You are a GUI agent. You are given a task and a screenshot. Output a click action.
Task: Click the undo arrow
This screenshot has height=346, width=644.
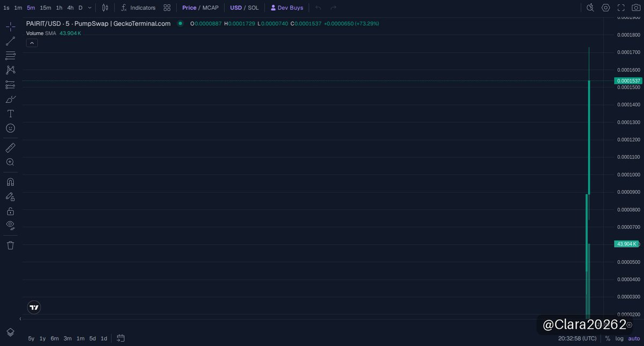(318, 8)
